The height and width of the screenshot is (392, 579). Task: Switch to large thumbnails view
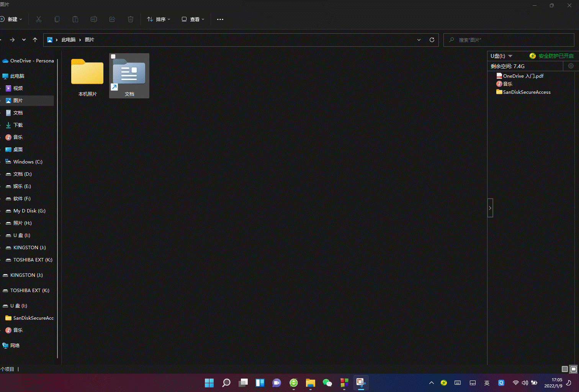(x=573, y=369)
